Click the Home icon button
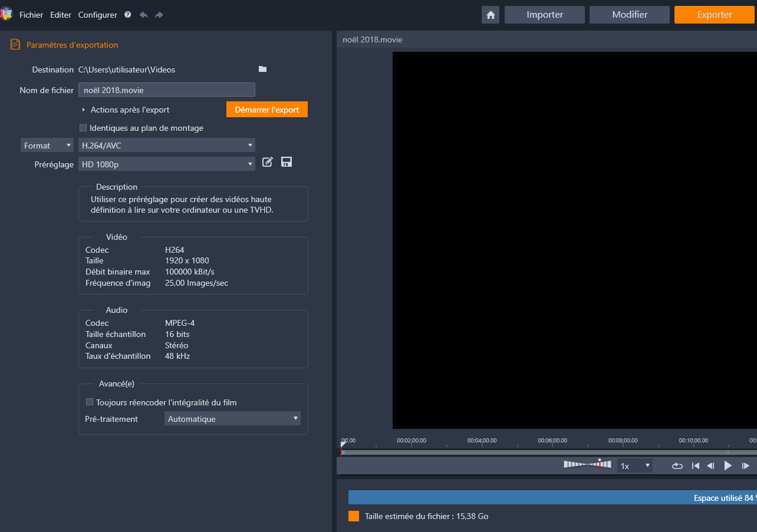The width and height of the screenshot is (757, 532). 491,15
